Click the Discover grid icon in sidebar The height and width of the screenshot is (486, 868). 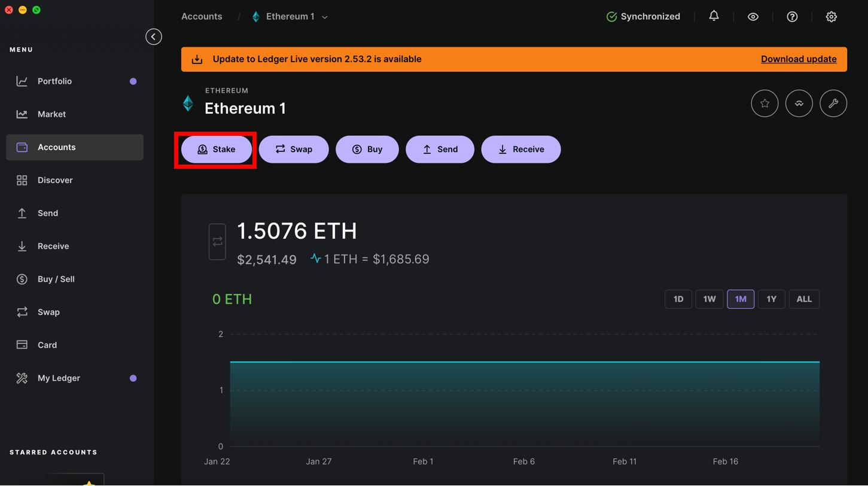22,180
